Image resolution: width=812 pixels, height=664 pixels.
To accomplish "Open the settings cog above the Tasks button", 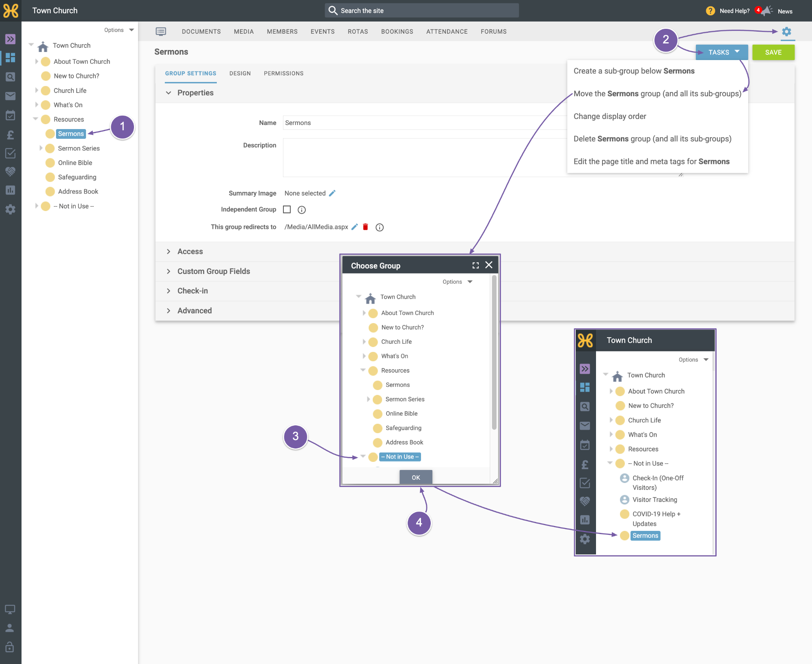I will pos(786,31).
